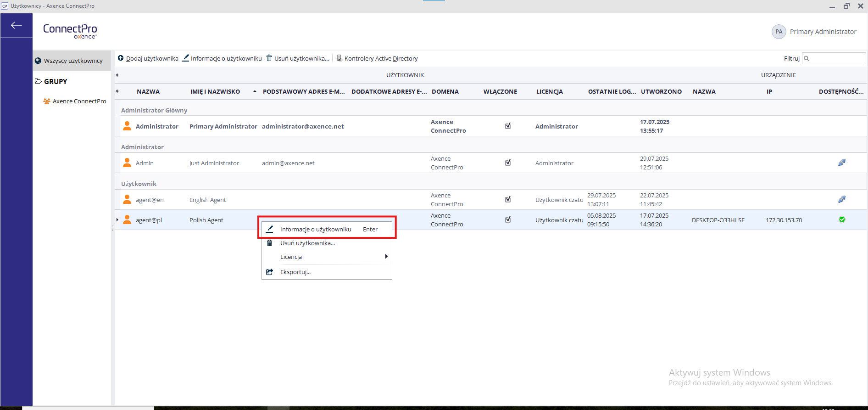This screenshot has height=410, width=868.
Task: Select the Polish Agent name cell
Action: point(206,220)
